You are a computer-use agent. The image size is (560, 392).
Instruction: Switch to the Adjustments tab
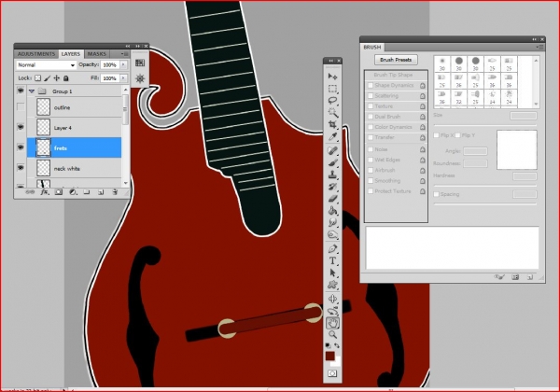[x=36, y=54]
